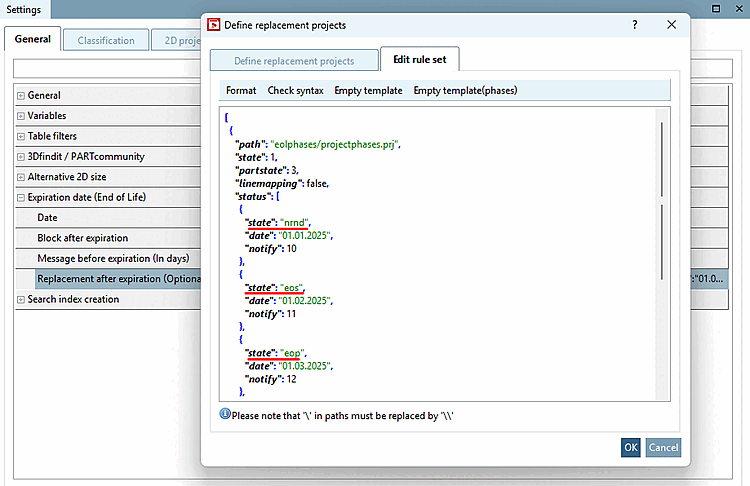Click the dialog's red application icon
This screenshot has height=486, width=750.
pos(213,25)
